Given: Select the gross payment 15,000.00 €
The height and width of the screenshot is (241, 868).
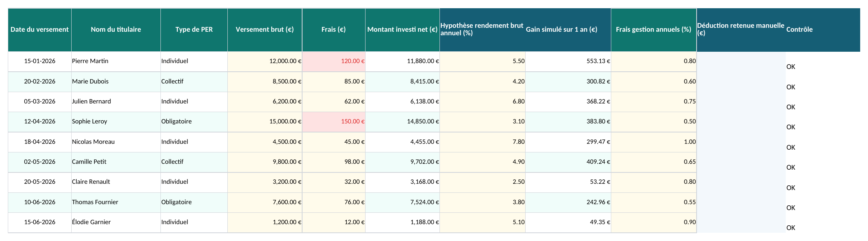Looking at the screenshot, I should click(265, 122).
